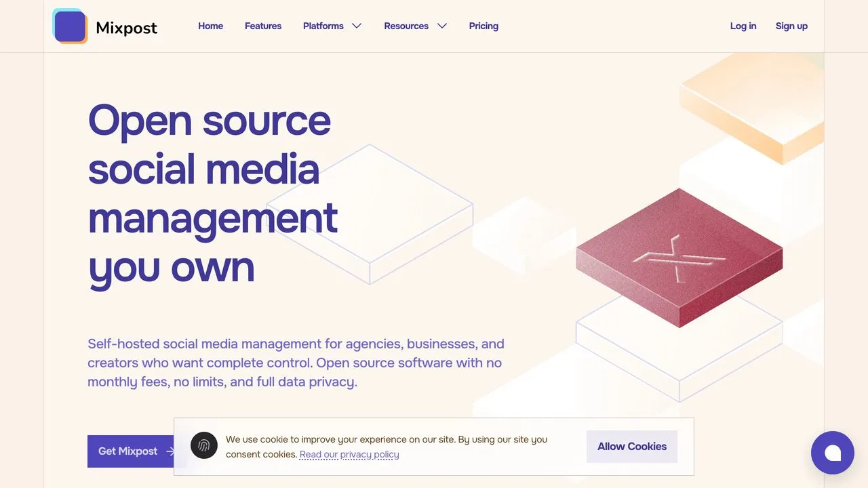This screenshot has width=868, height=488.
Task: Open the chat bubble widget
Action: click(833, 453)
